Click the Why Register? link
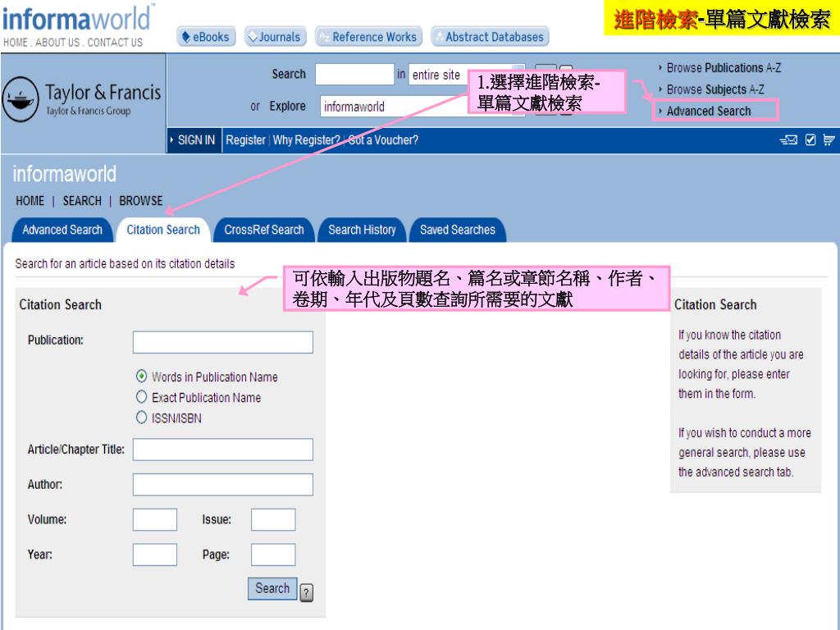This screenshot has height=630, width=840. click(306, 140)
